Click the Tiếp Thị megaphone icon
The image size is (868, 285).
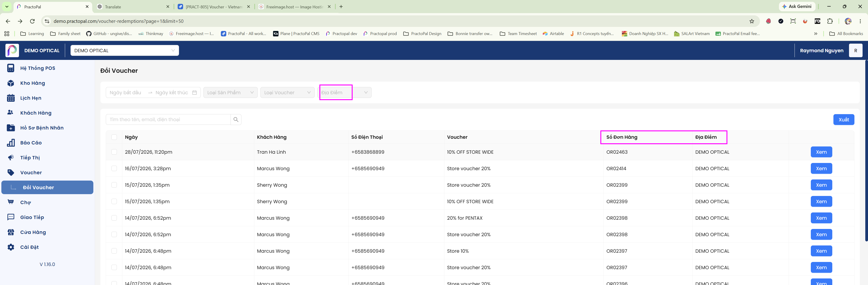pyautogui.click(x=11, y=158)
